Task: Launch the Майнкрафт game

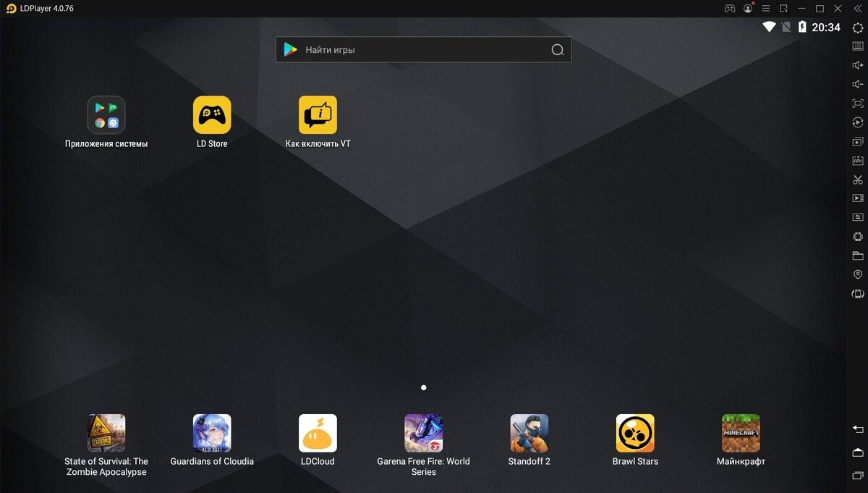Action: (x=741, y=433)
